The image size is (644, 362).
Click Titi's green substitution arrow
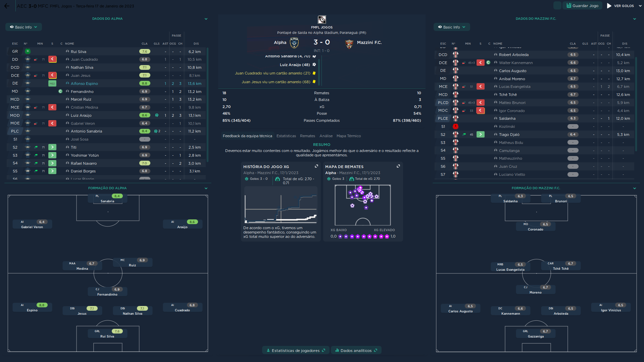pos(52,147)
